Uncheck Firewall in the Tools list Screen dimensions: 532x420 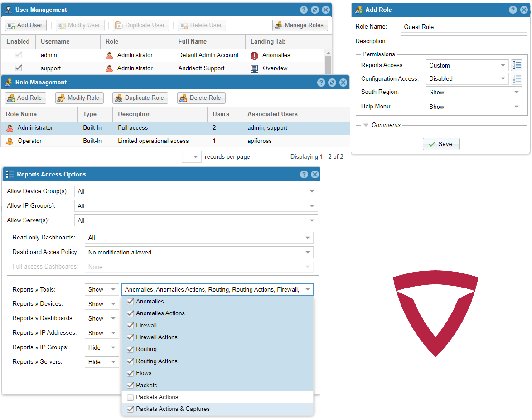click(x=130, y=325)
